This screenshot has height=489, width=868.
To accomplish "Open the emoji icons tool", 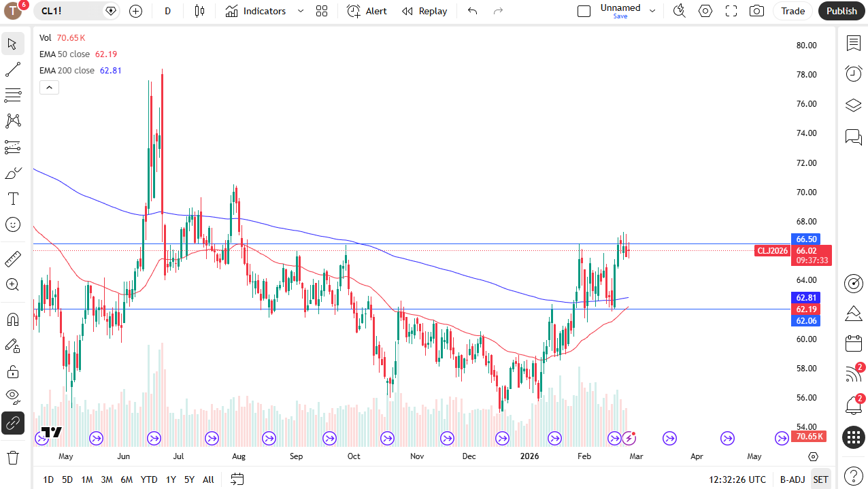I will 12,224.
